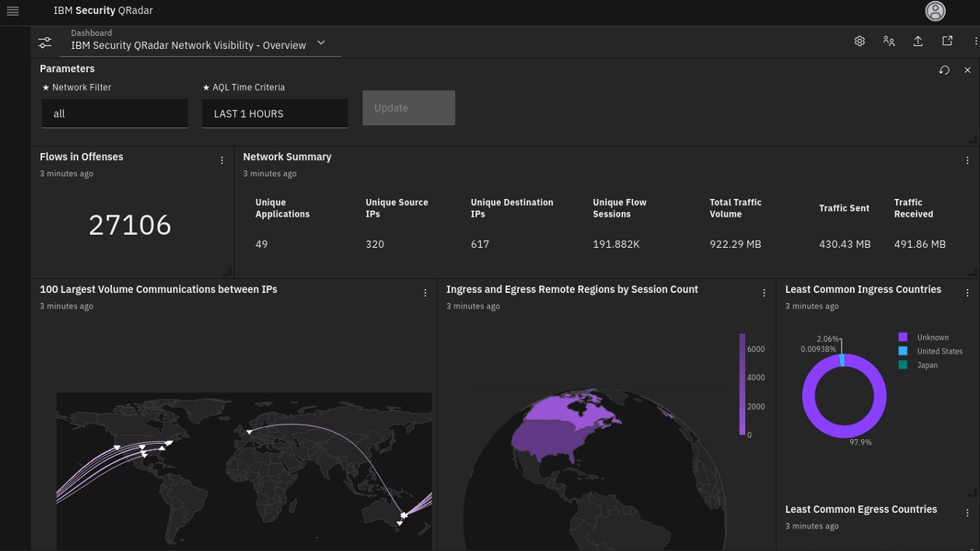Click the IBM Security QRadar product title

pyautogui.click(x=103, y=11)
